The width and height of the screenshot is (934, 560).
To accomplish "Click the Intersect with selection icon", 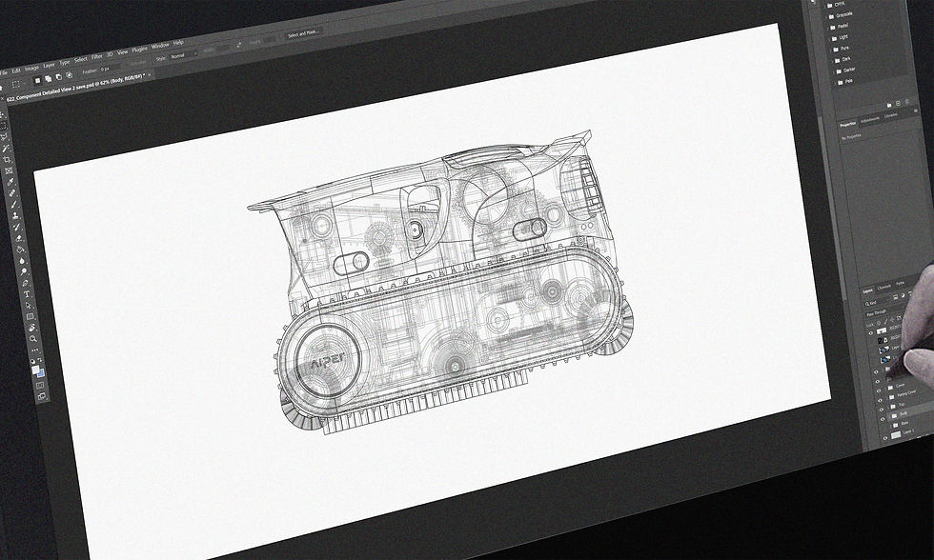I will point(69,75).
